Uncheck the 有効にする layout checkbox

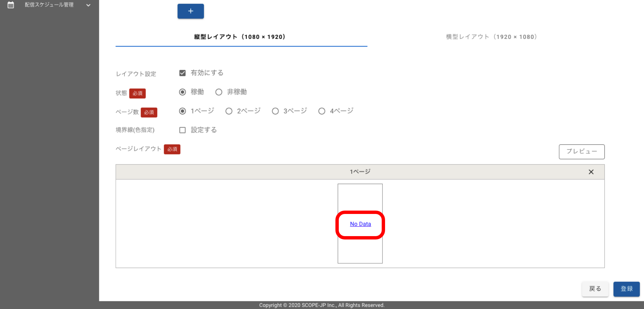click(182, 73)
